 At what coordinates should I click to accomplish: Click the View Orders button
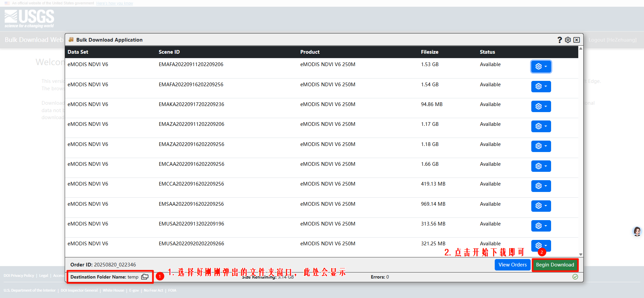click(x=512, y=265)
